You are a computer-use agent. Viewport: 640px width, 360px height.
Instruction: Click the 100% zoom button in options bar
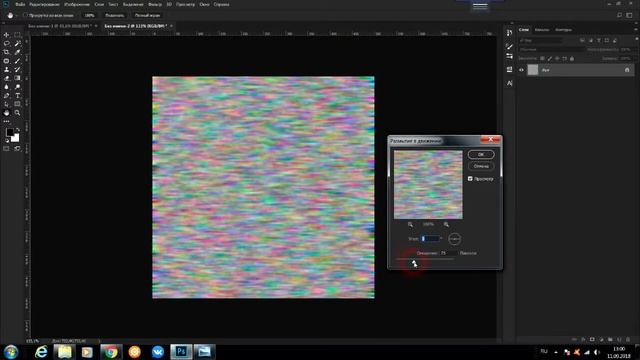click(89, 16)
